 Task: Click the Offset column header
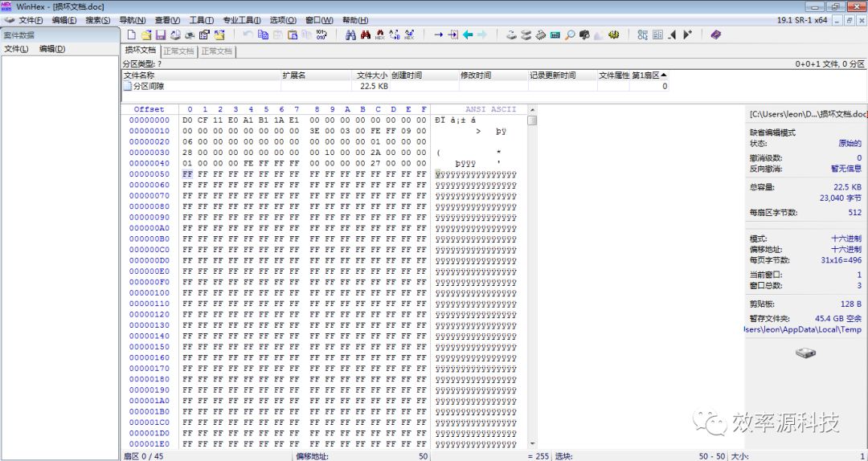149,109
